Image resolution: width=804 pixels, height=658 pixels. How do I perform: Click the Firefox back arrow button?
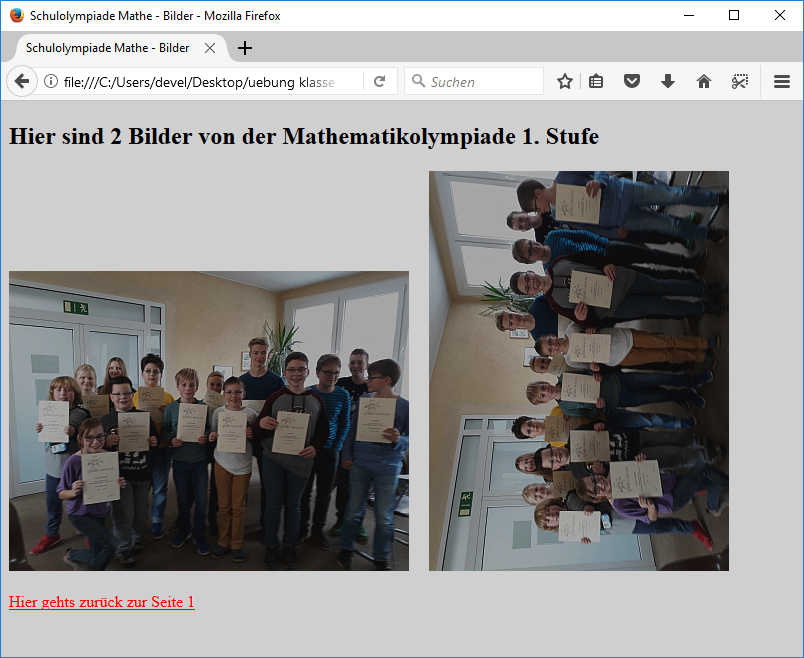[x=21, y=82]
